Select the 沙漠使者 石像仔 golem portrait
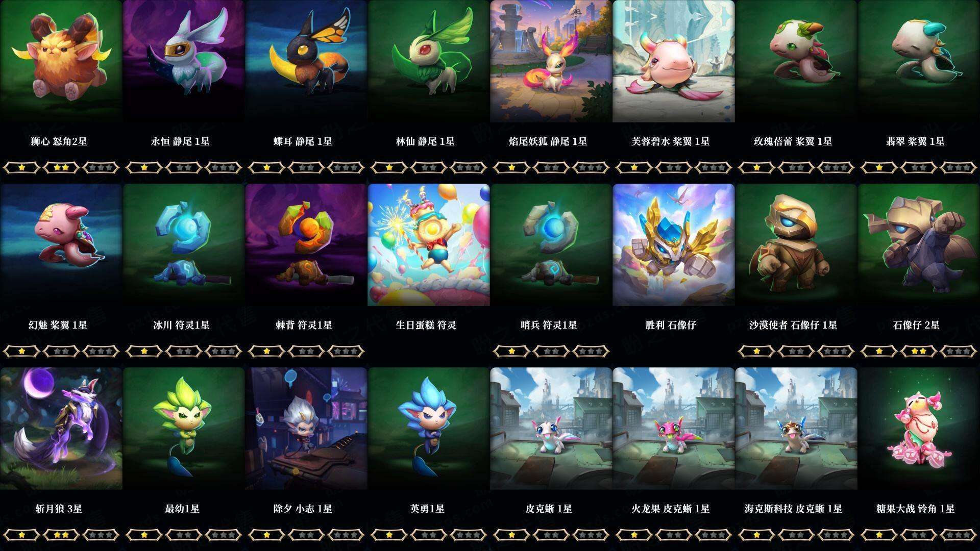Image resolution: width=980 pixels, height=551 pixels. click(x=796, y=245)
